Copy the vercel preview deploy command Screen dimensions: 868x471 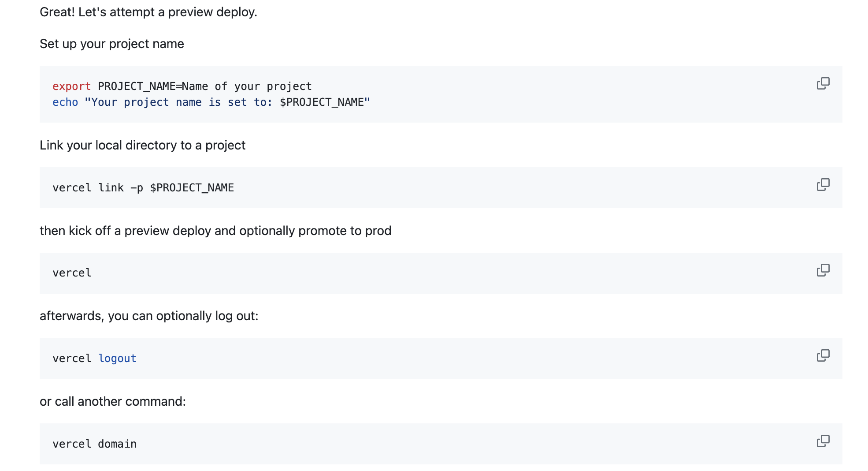[823, 270]
